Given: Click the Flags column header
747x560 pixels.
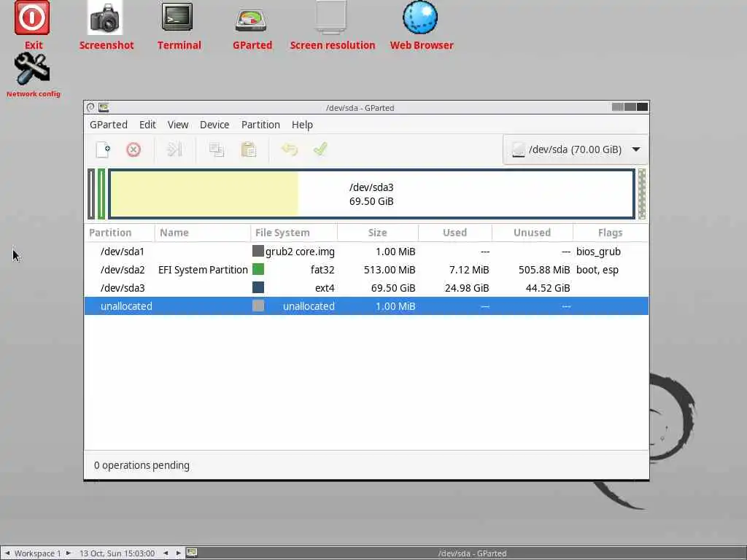Looking at the screenshot, I should coord(611,233).
